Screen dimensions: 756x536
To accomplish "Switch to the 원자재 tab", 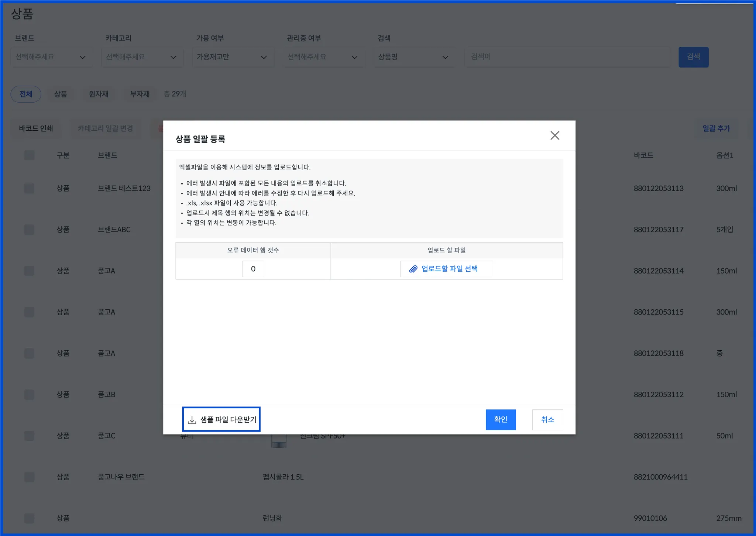I will (x=99, y=94).
